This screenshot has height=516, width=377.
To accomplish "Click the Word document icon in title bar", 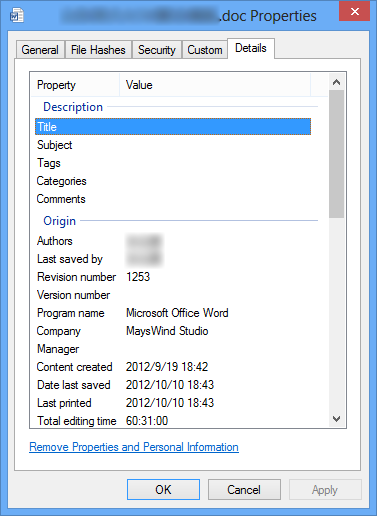I will click(x=17, y=15).
